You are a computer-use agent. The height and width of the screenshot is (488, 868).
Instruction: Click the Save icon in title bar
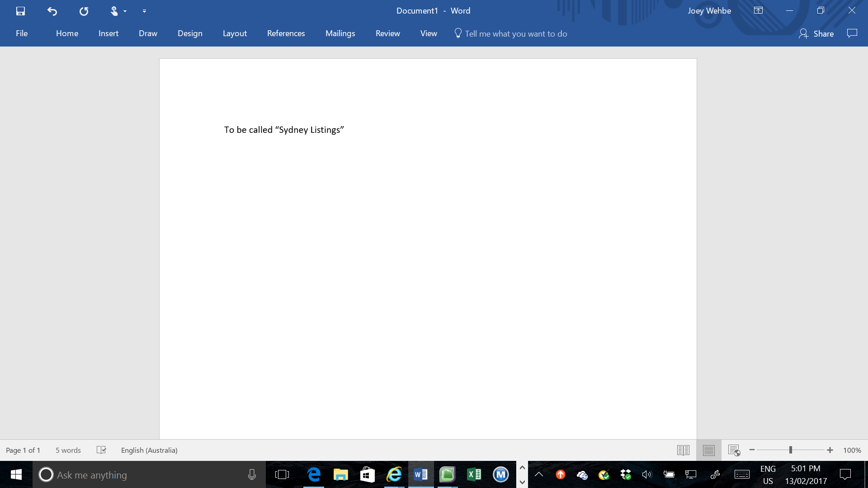click(20, 11)
